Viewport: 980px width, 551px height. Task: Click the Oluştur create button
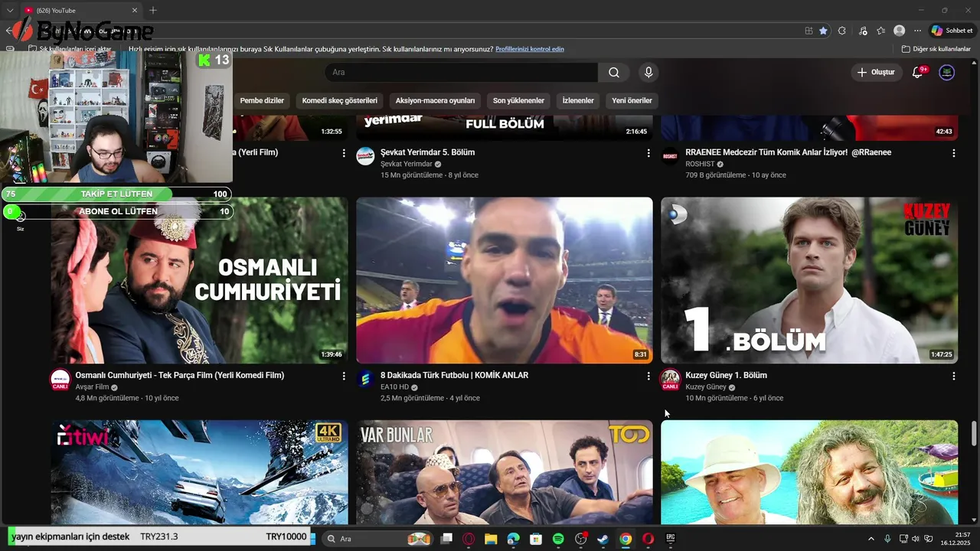[x=876, y=72]
